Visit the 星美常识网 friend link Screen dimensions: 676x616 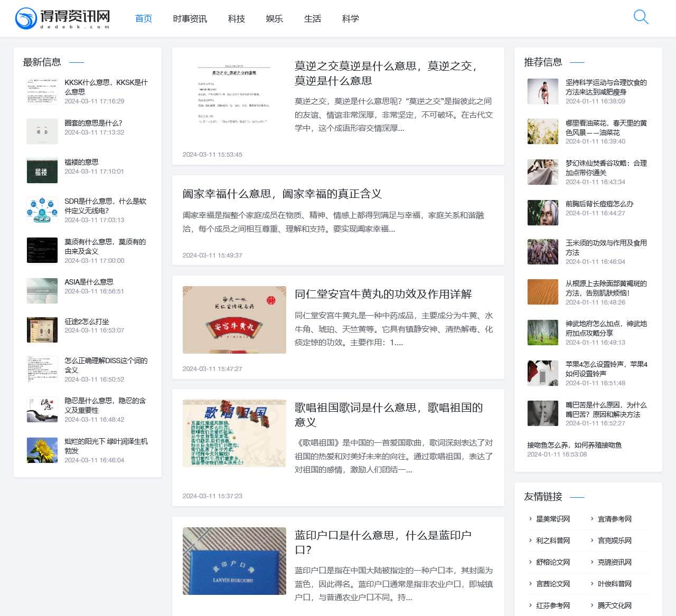tap(552, 519)
